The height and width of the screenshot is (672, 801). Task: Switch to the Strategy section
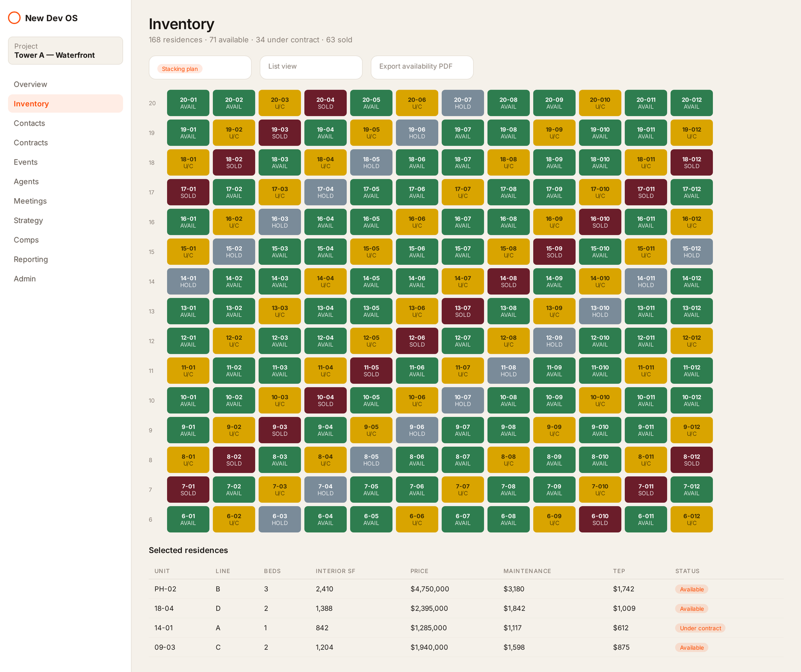pyautogui.click(x=66, y=221)
